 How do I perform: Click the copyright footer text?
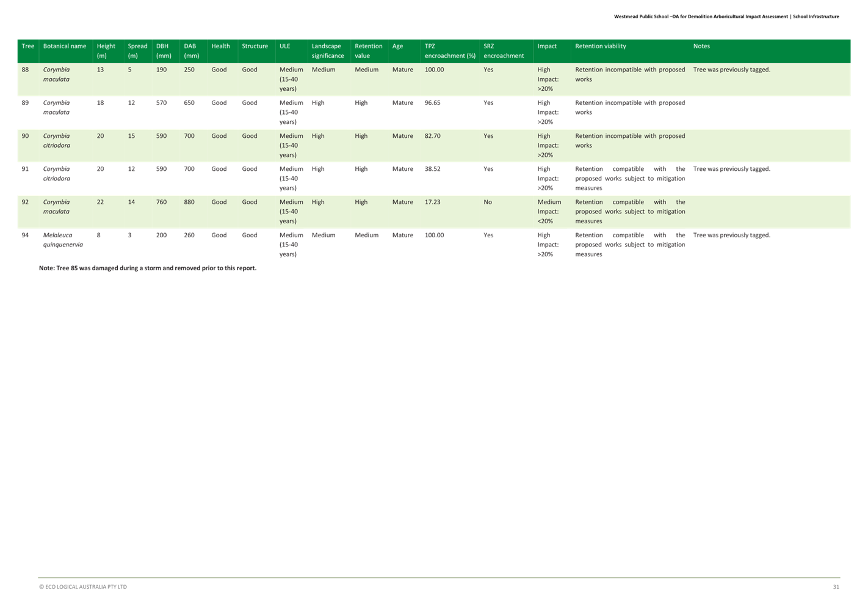click(83, 587)
